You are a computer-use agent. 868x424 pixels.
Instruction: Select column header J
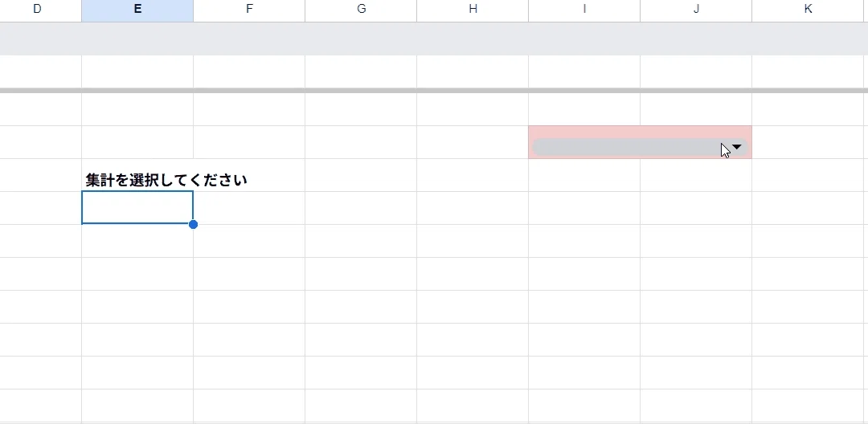click(696, 8)
